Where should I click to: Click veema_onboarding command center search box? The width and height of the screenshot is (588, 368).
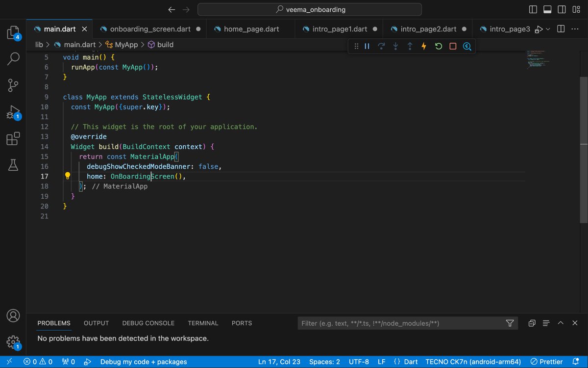click(x=310, y=9)
